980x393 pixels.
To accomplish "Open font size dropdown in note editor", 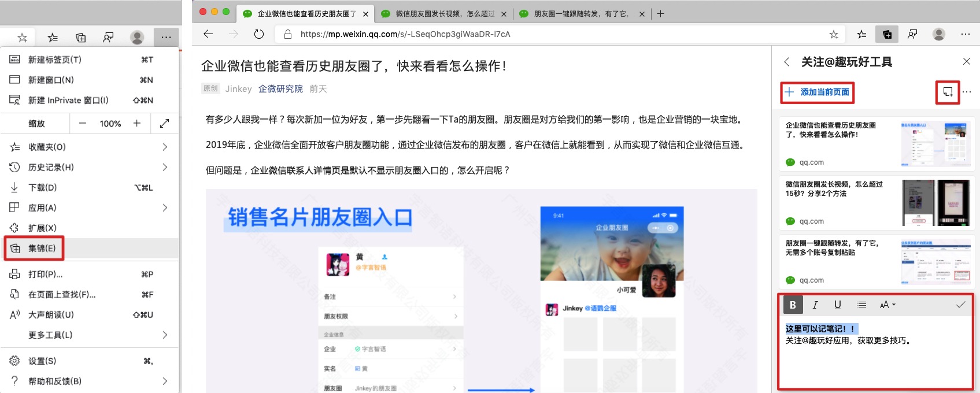I will [x=887, y=305].
